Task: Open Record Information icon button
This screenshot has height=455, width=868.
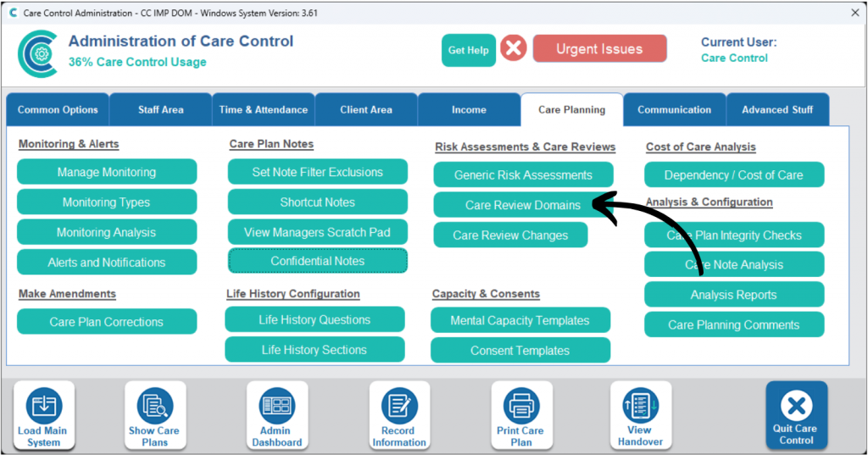Action: (399, 416)
